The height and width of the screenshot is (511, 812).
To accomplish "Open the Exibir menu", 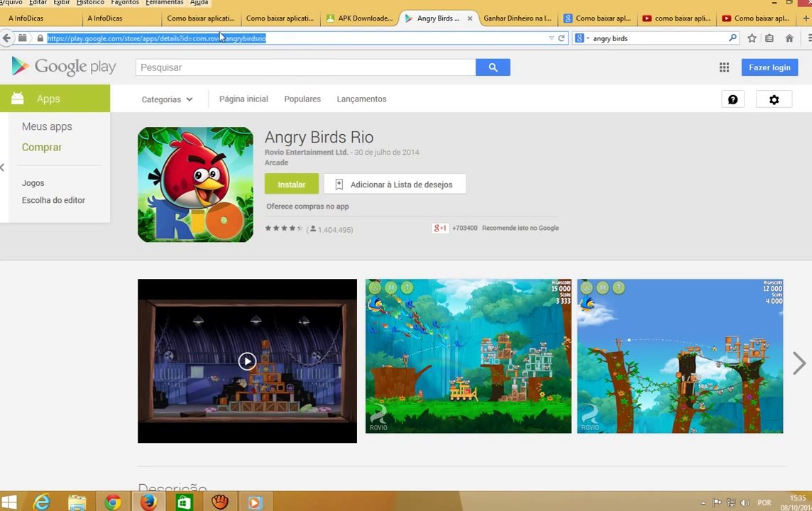I will pos(61,2).
